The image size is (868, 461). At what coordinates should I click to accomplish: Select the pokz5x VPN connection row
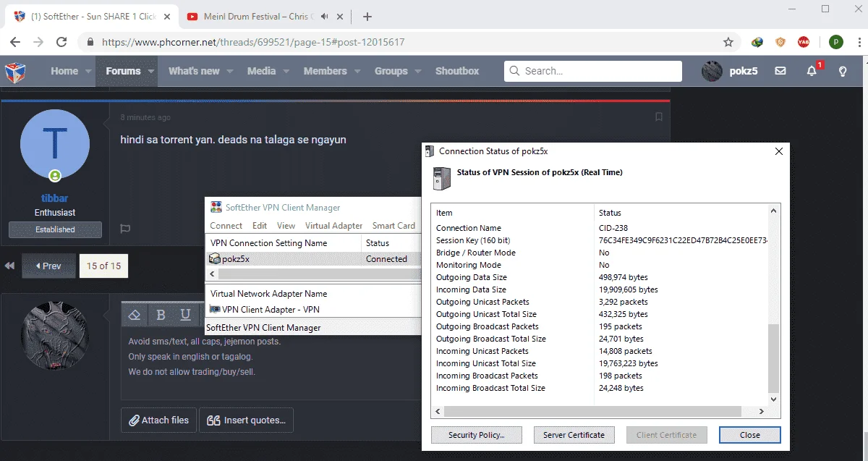[x=312, y=258]
